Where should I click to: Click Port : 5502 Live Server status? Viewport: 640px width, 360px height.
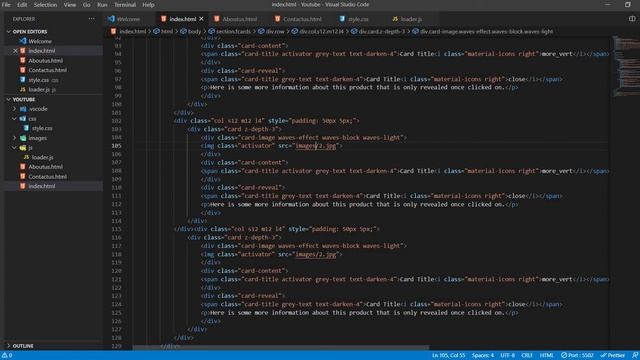[577, 356]
